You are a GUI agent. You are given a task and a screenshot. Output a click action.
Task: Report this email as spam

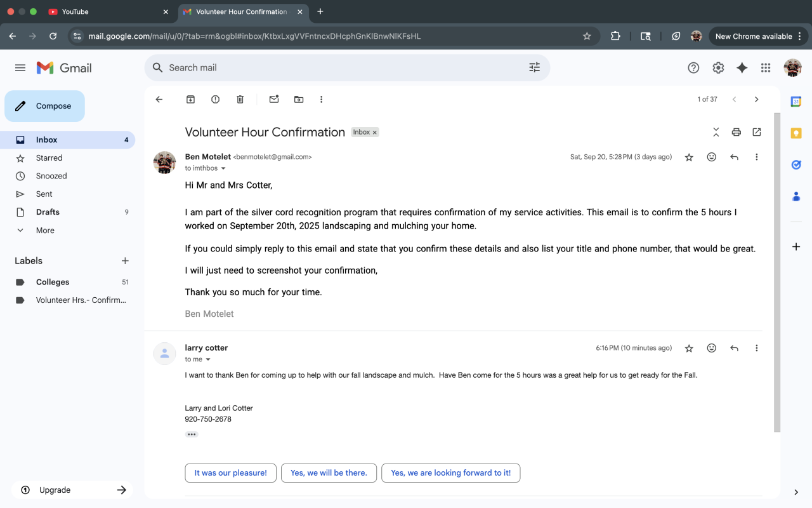(215, 99)
